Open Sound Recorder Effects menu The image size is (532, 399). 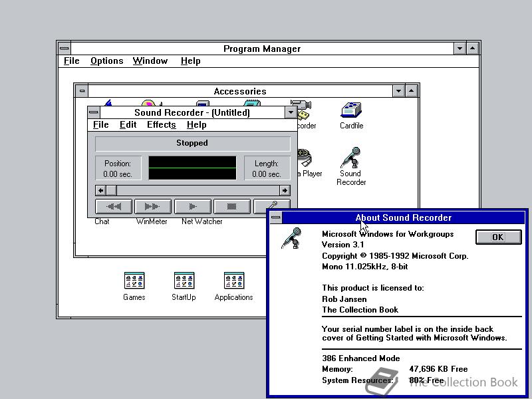tap(161, 125)
